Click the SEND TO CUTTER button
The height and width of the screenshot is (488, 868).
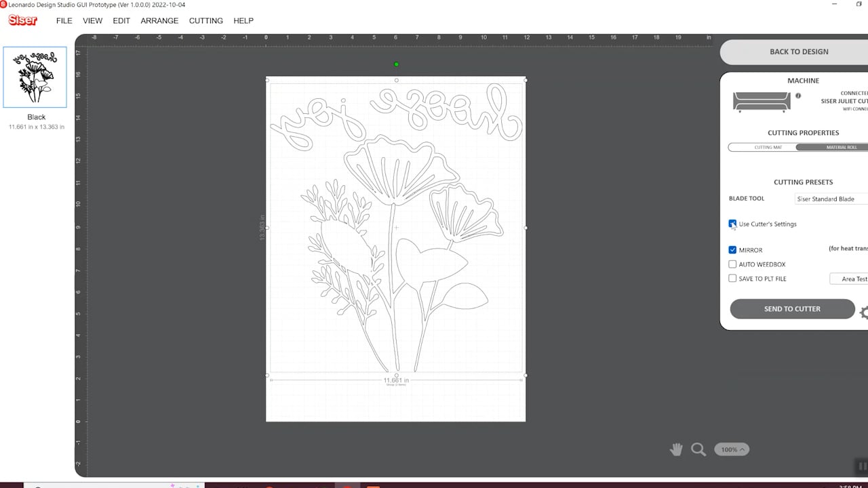792,309
